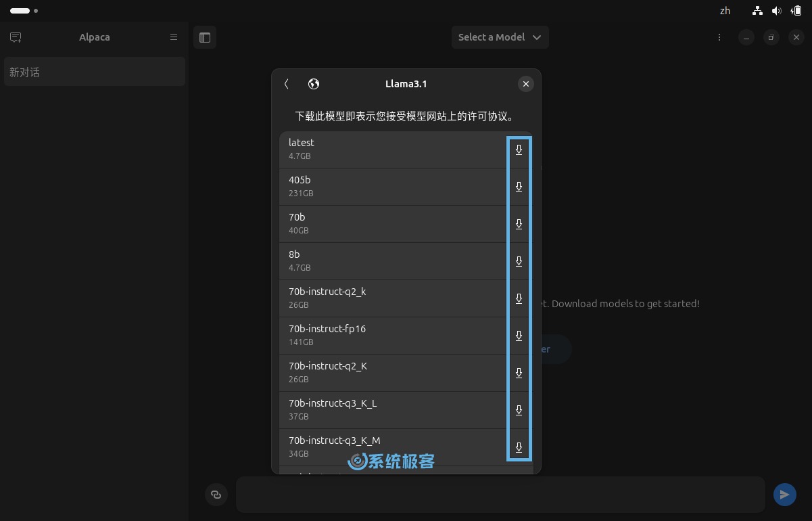
Task: Click the 70b-instruct-q3_K_L label
Action: click(333, 403)
